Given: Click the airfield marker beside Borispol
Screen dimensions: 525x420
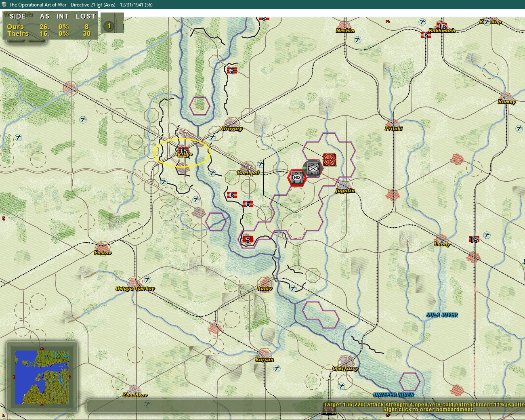Looking at the screenshot, I should tap(260, 164).
